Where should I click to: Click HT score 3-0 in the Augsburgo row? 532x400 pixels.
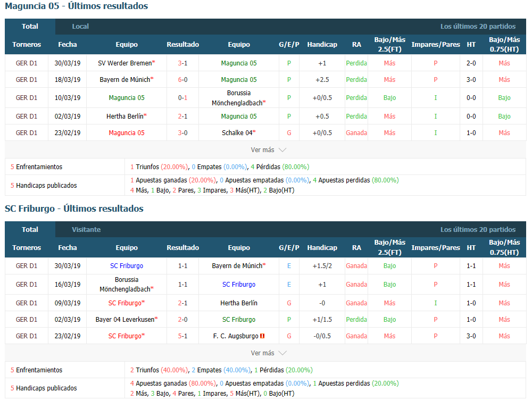(x=471, y=336)
